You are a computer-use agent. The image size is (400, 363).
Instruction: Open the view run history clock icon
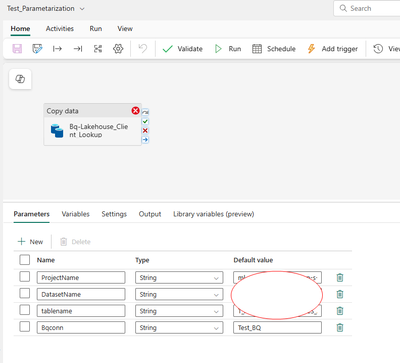pyautogui.click(x=378, y=49)
